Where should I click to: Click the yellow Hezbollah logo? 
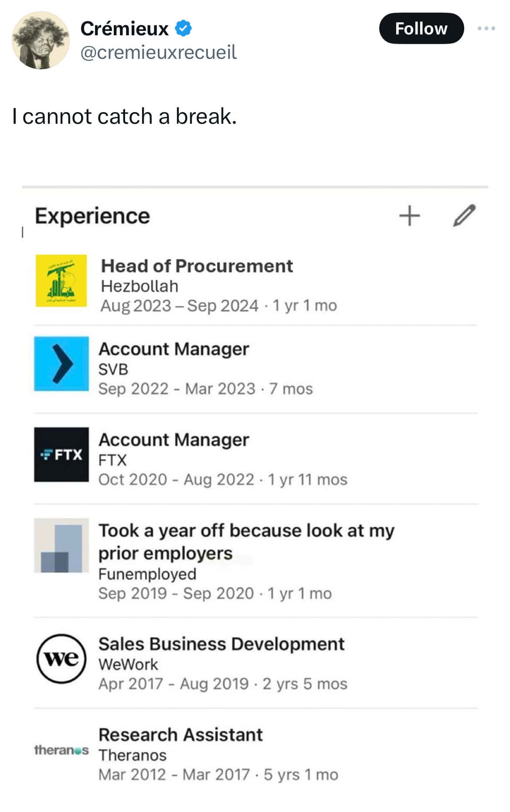pos(61,281)
